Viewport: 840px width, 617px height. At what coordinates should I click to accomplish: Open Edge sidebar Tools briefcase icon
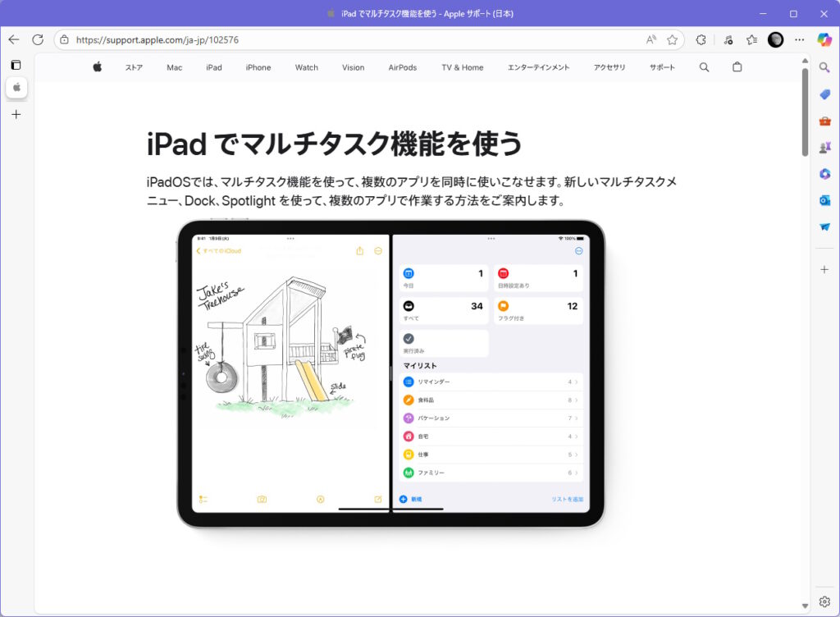(x=824, y=121)
